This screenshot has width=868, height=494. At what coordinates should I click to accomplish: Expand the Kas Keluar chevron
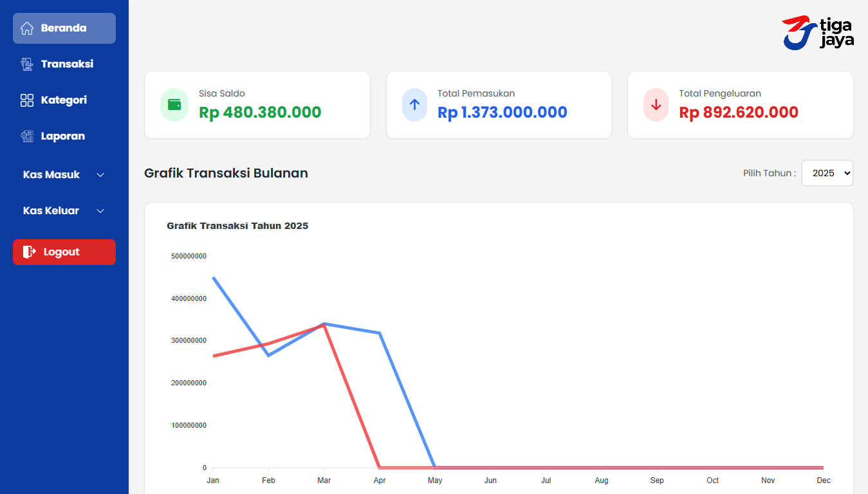(x=100, y=211)
